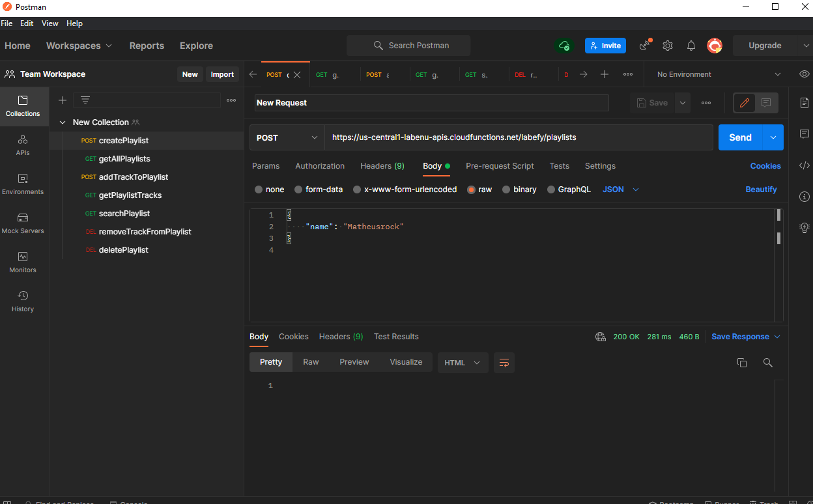Open the satellite capture requests icon

point(646,46)
